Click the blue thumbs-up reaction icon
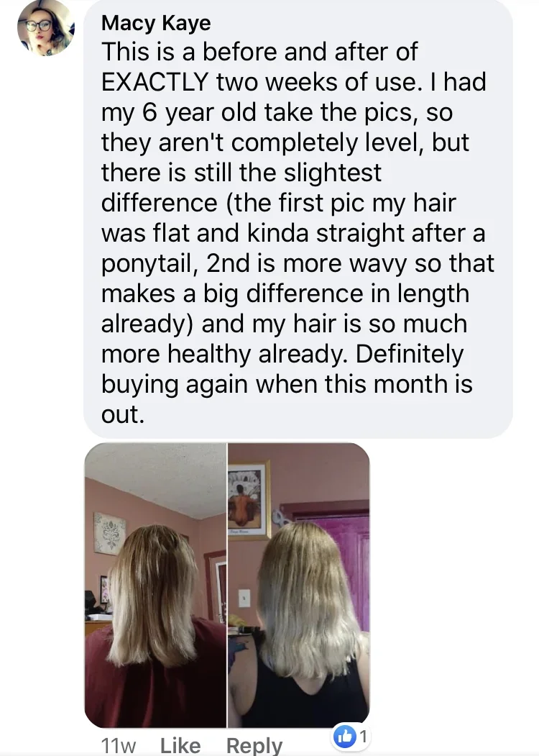 tap(345, 737)
